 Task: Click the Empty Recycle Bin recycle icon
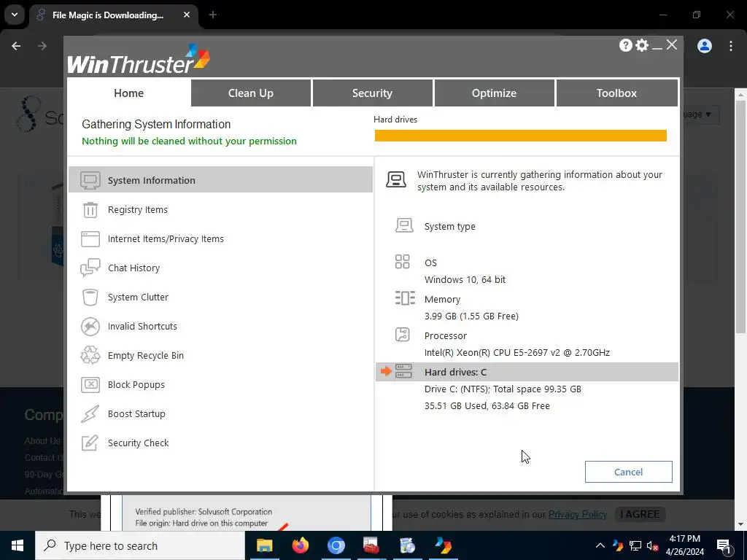click(90, 355)
